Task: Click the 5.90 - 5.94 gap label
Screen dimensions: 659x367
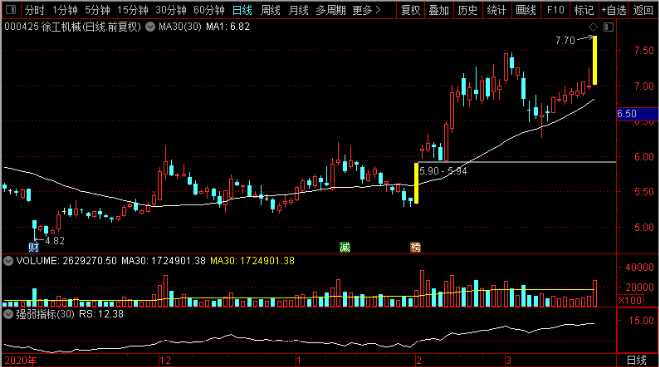Action: (443, 171)
